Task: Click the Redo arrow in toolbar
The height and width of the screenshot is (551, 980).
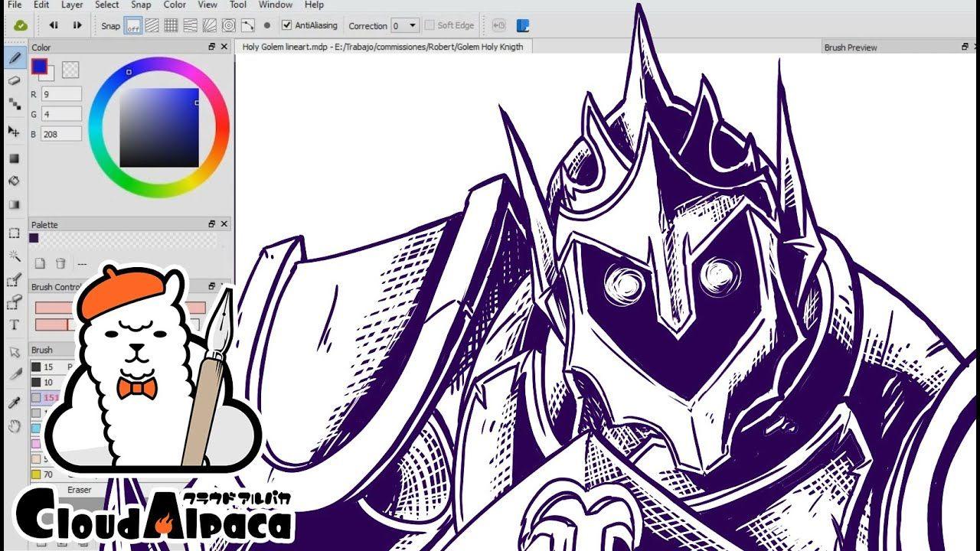Action: click(77, 25)
